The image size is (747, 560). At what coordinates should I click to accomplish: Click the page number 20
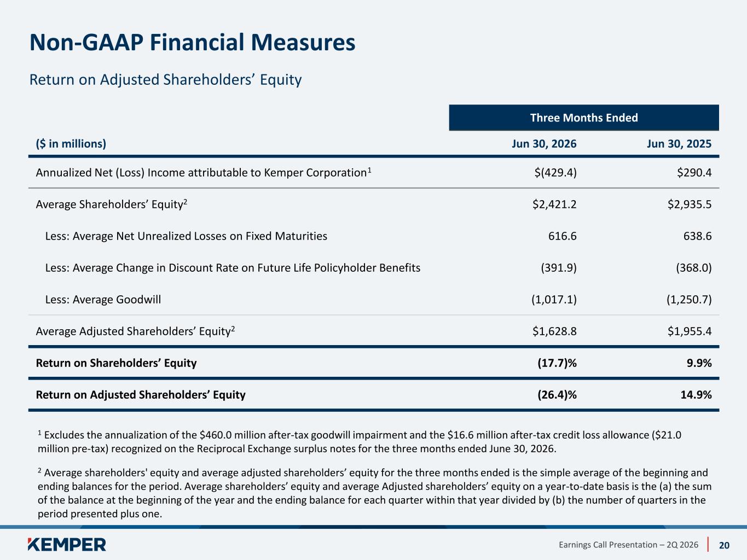[724, 545]
